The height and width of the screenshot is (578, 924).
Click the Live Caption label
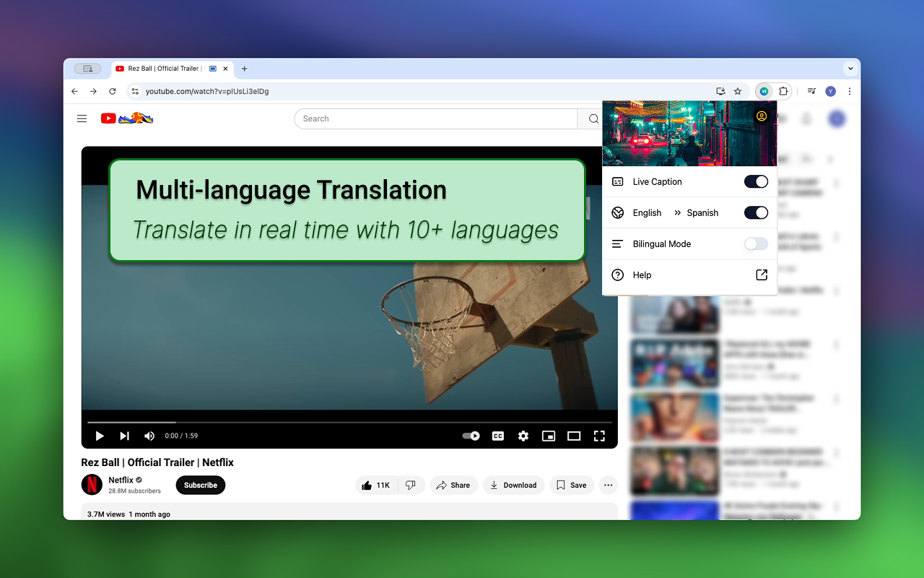(x=657, y=182)
